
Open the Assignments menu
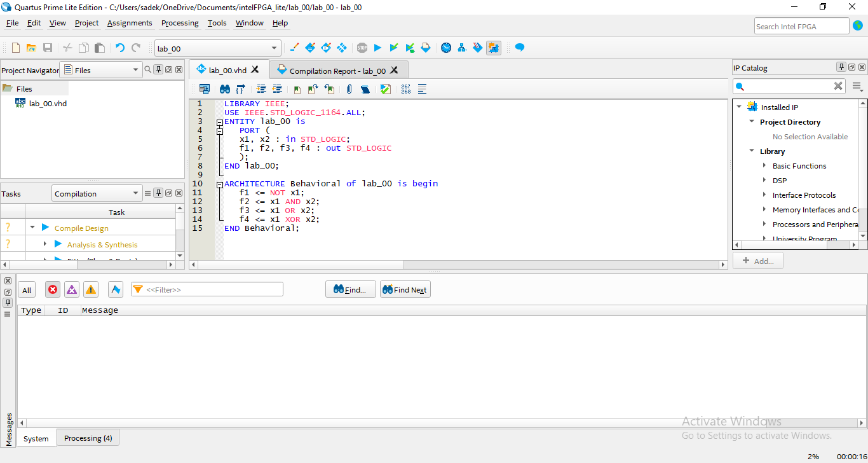click(x=130, y=23)
